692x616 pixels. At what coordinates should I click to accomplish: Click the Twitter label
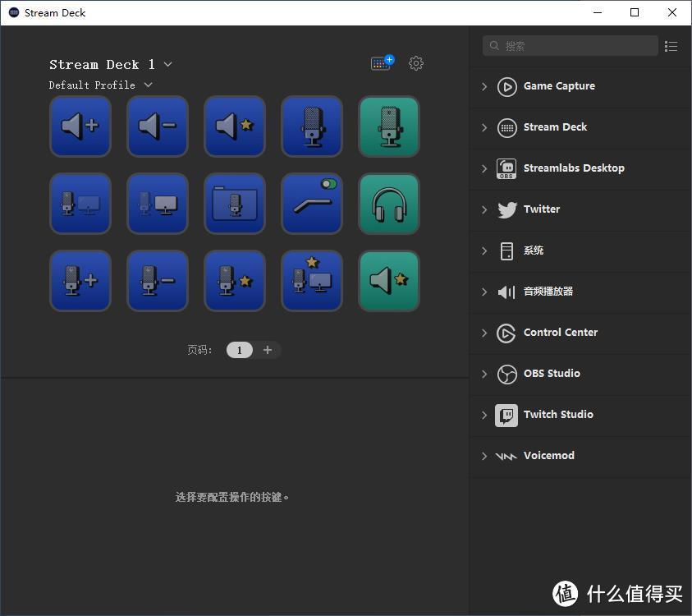tap(542, 209)
